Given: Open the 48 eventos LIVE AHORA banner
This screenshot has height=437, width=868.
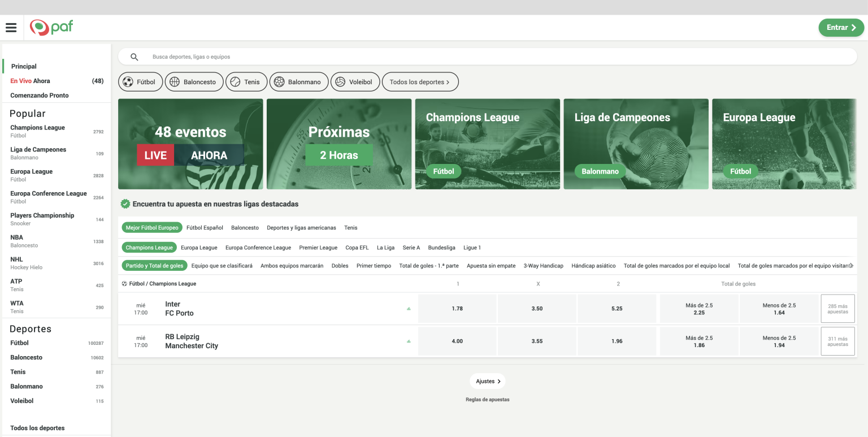Looking at the screenshot, I should click(190, 144).
